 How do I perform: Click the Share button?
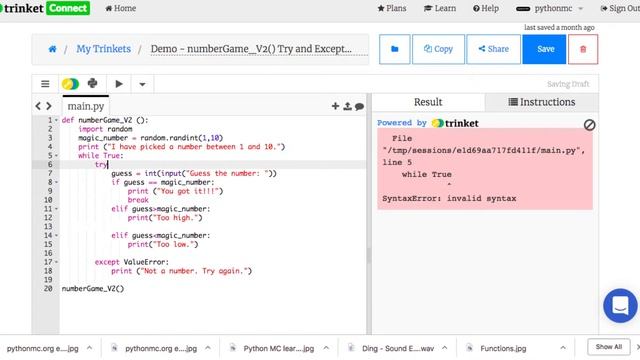(x=493, y=49)
